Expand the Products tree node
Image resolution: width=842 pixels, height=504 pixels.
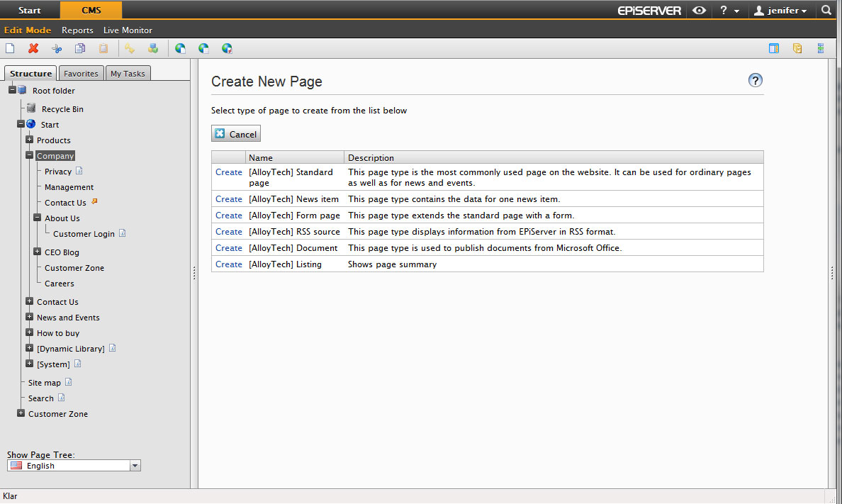(30, 140)
